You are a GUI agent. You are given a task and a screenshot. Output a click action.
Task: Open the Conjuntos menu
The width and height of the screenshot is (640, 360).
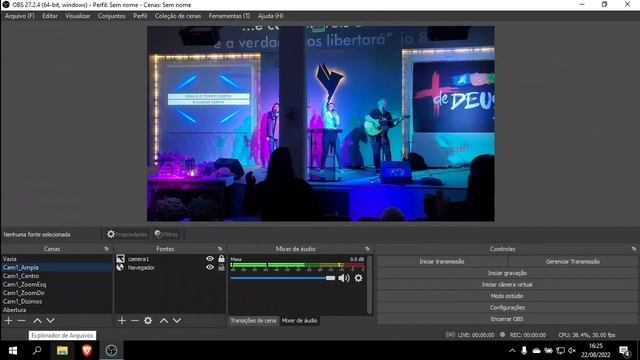click(111, 16)
